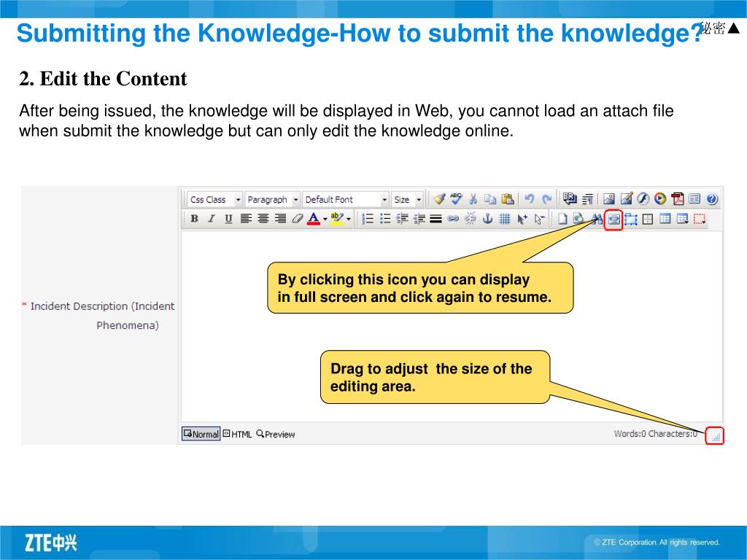Image resolution: width=747 pixels, height=560 pixels.
Task: Click the editor resize corner handle
Action: 716,436
